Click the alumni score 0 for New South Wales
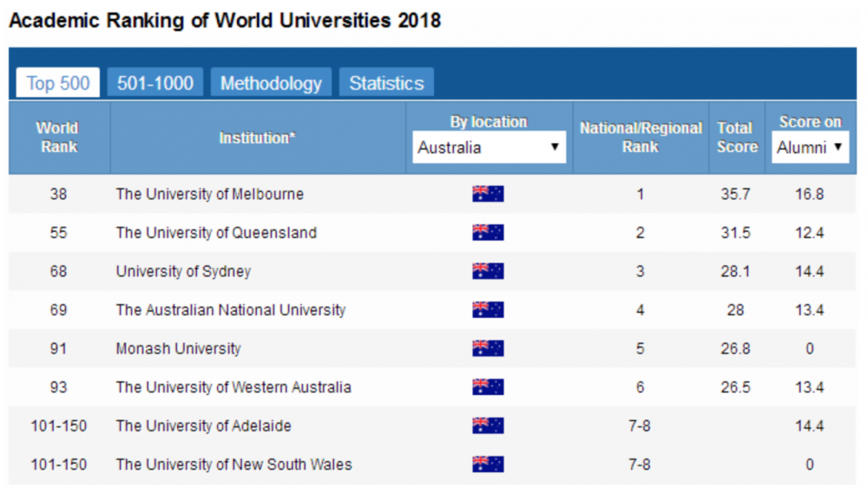 [x=809, y=465]
